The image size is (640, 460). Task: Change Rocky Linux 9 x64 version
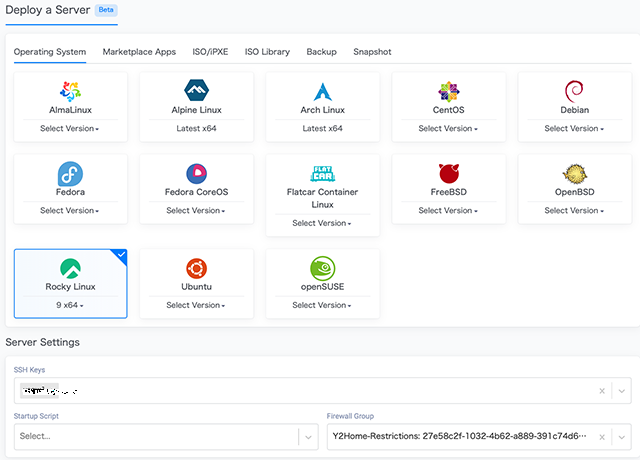(70, 305)
